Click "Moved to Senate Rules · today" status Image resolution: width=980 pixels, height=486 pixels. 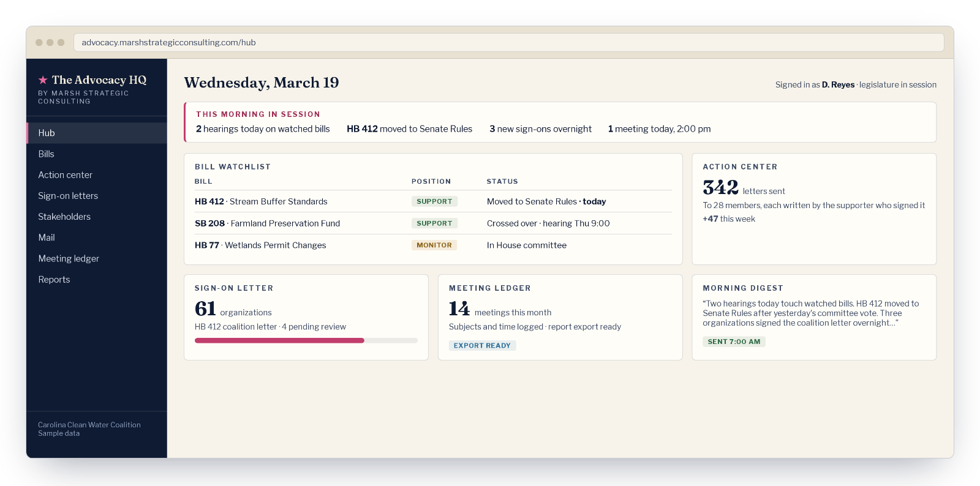click(x=546, y=201)
